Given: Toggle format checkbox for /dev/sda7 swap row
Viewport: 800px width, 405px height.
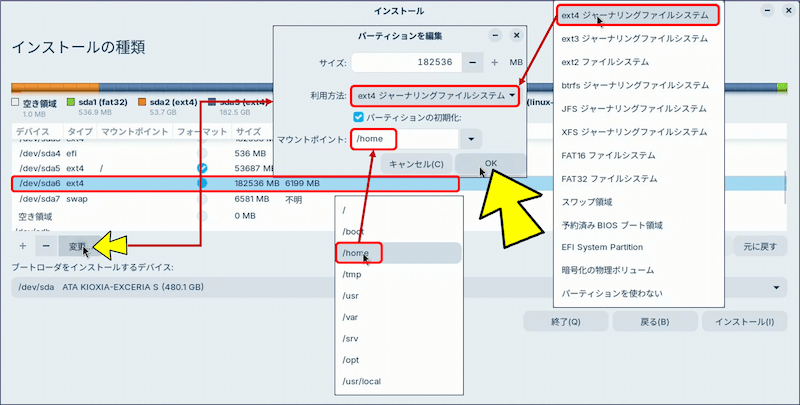Looking at the screenshot, I should coord(203,199).
